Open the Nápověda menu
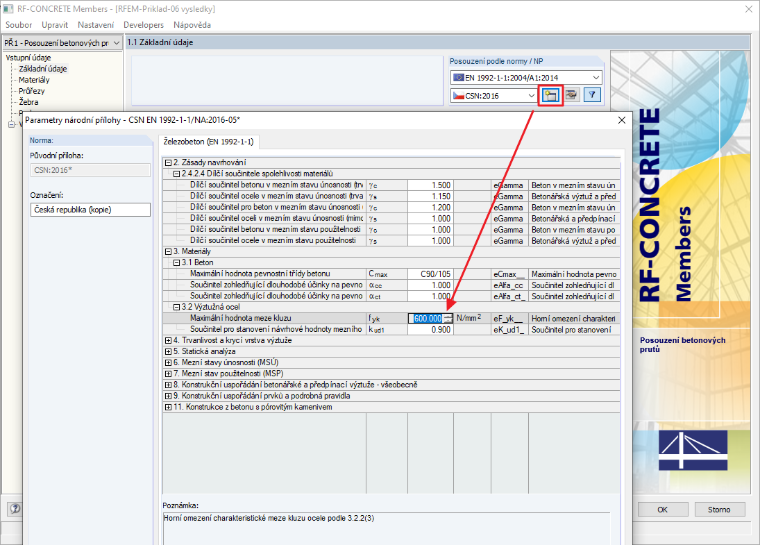The image size is (760, 545). 192,25
